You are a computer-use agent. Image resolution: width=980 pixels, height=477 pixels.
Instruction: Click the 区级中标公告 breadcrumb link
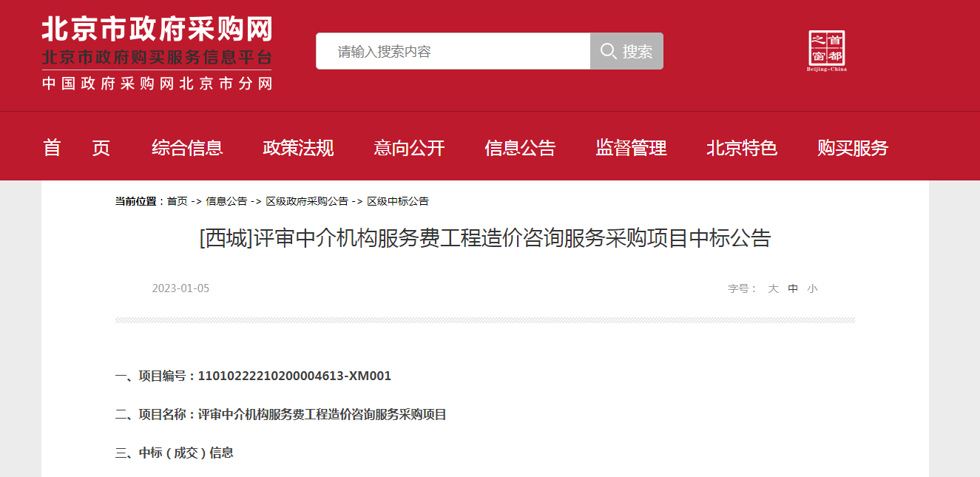[x=398, y=201]
